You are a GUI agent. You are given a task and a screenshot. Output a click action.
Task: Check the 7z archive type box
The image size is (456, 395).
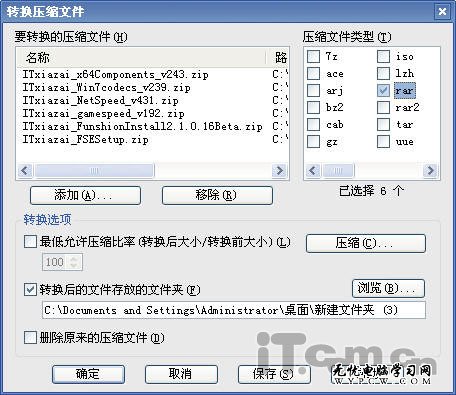pyautogui.click(x=313, y=56)
